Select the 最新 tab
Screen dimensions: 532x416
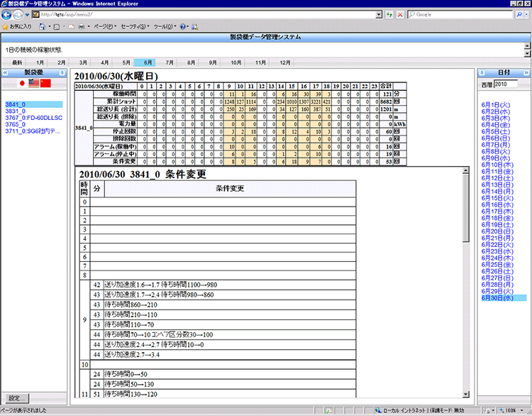17,62
